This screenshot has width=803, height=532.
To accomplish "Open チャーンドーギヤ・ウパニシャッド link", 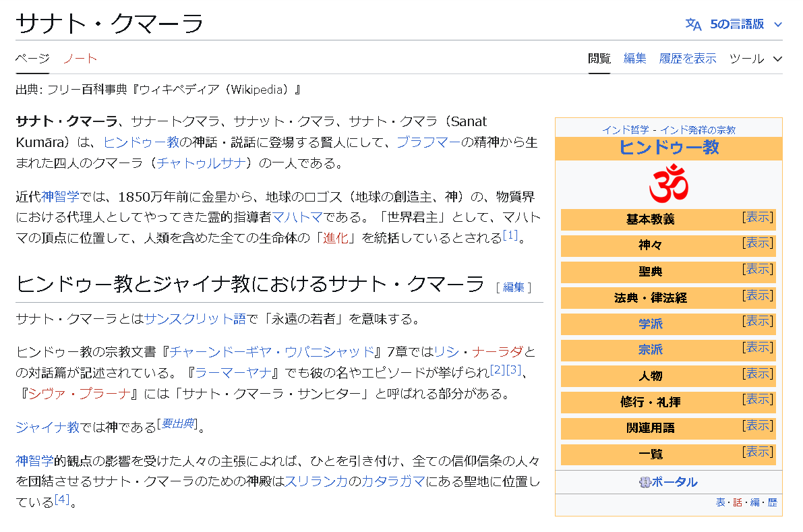I will (x=272, y=352).
